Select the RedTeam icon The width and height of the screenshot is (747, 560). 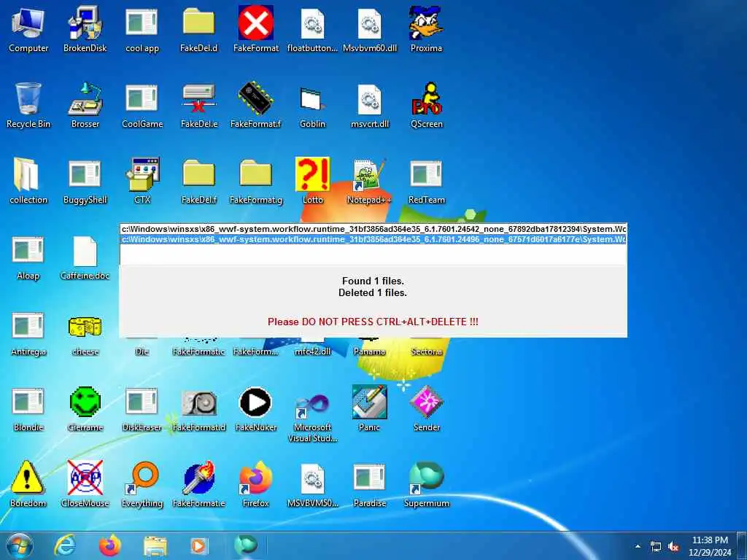pyautogui.click(x=426, y=181)
